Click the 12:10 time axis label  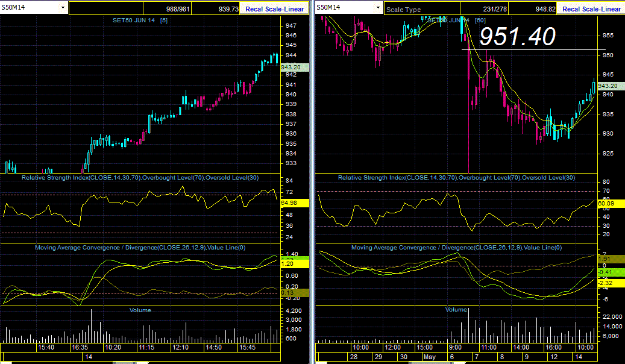[181, 347]
